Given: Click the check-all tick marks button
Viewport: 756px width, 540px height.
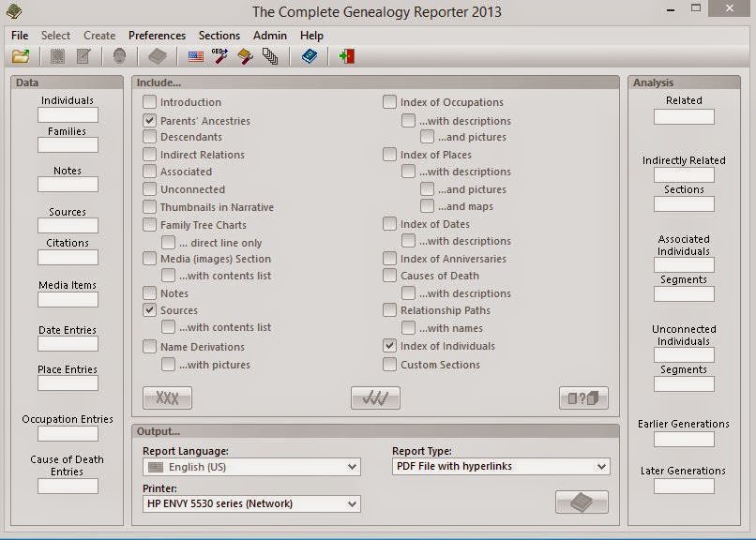Looking at the screenshot, I should [x=375, y=397].
